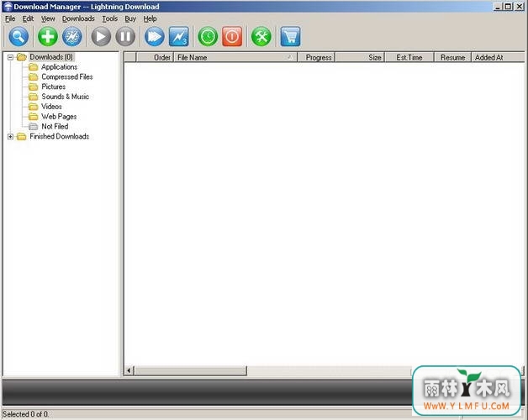Open the Downloads menu
Image resolution: width=528 pixels, height=420 pixels.
pos(78,18)
